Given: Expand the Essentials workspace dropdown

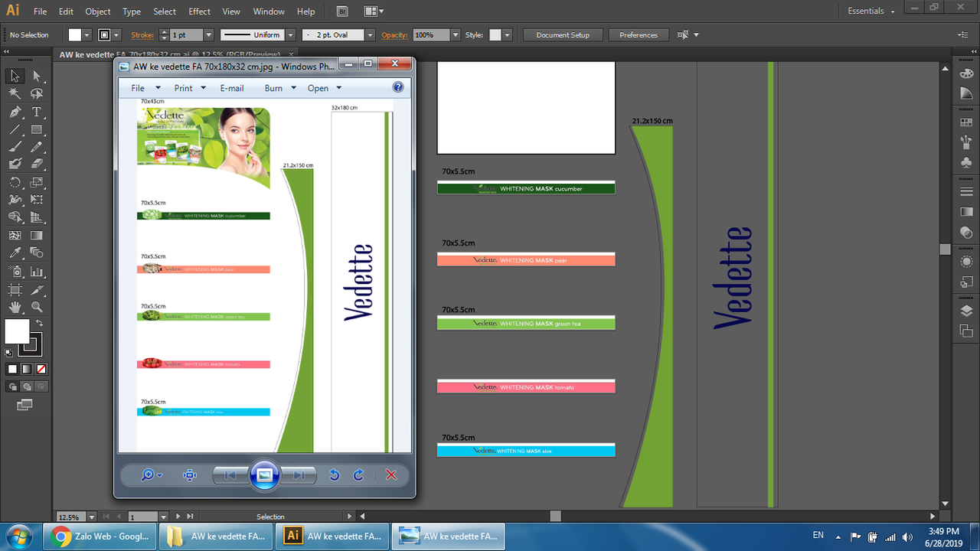Looking at the screenshot, I should tap(870, 11).
